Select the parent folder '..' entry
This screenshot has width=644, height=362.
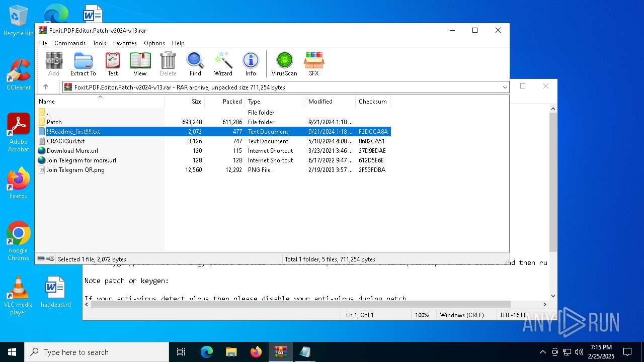213,113
